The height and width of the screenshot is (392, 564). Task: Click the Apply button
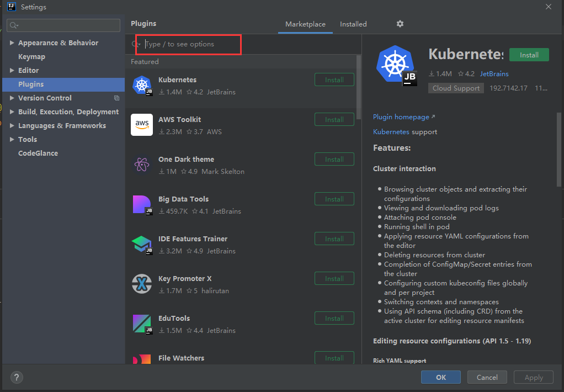pos(534,377)
